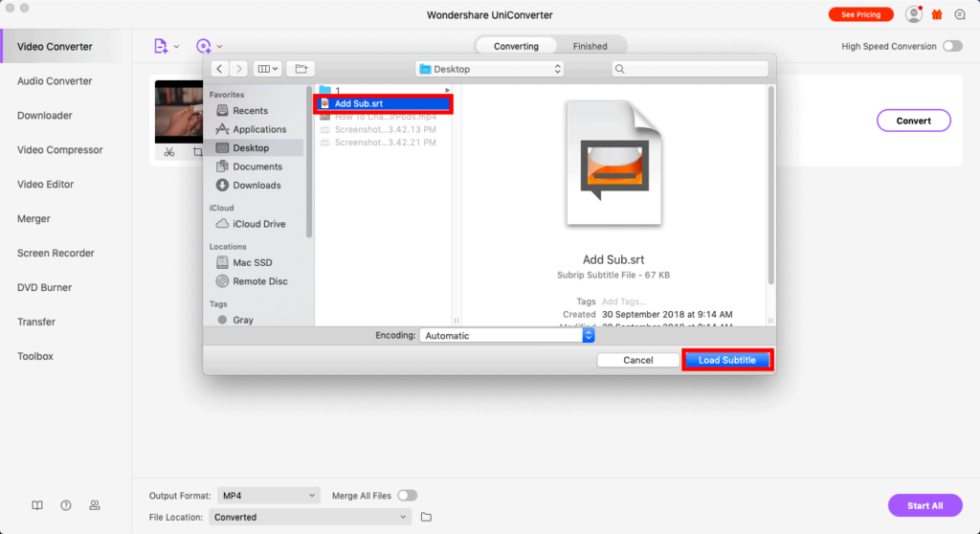Viewport: 980px width, 534px height.
Task: Open the DVD Burner section
Action: [x=44, y=288]
